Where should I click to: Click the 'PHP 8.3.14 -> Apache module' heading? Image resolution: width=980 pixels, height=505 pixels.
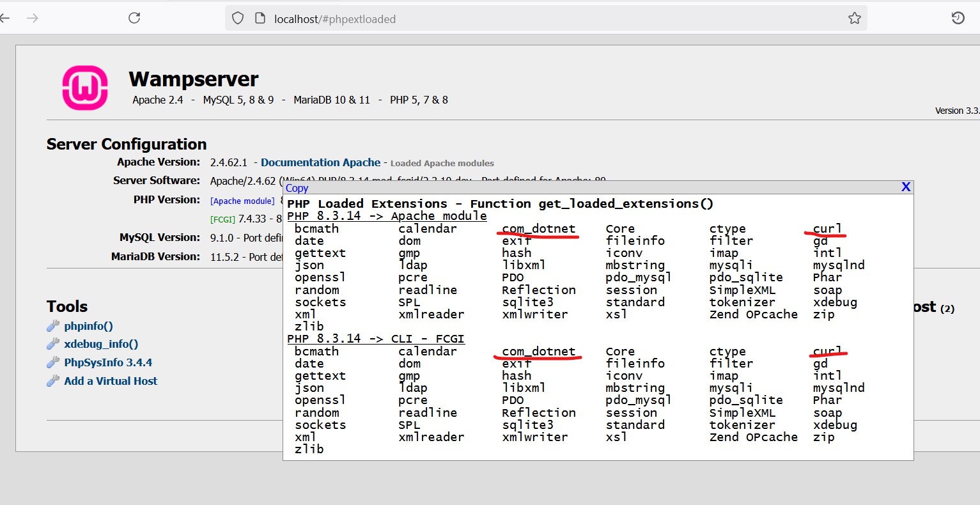[387, 216]
